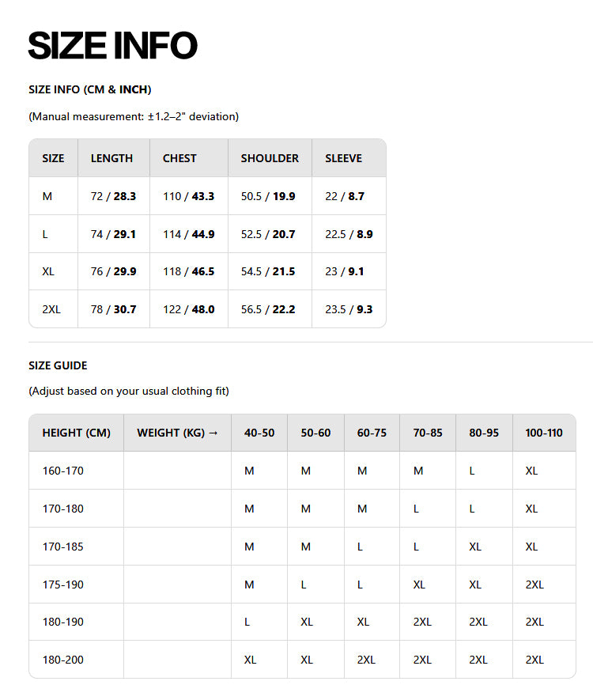Click the LENGTH column header

point(111,158)
